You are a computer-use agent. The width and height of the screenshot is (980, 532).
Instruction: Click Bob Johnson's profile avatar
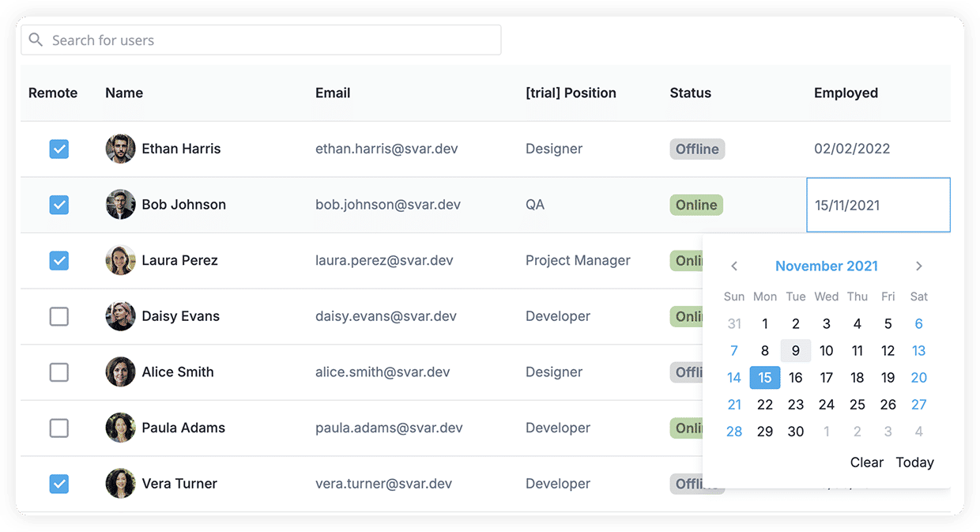click(120, 205)
